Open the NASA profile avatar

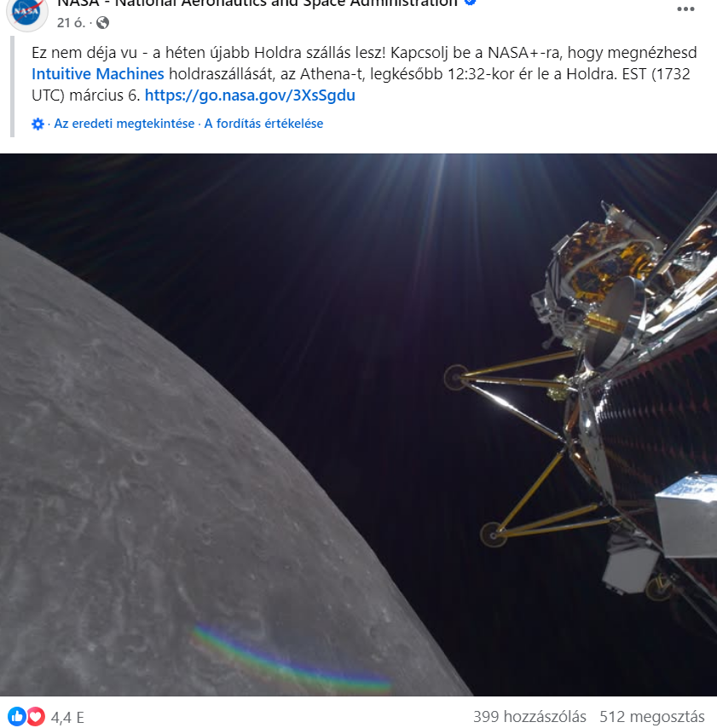27,12
